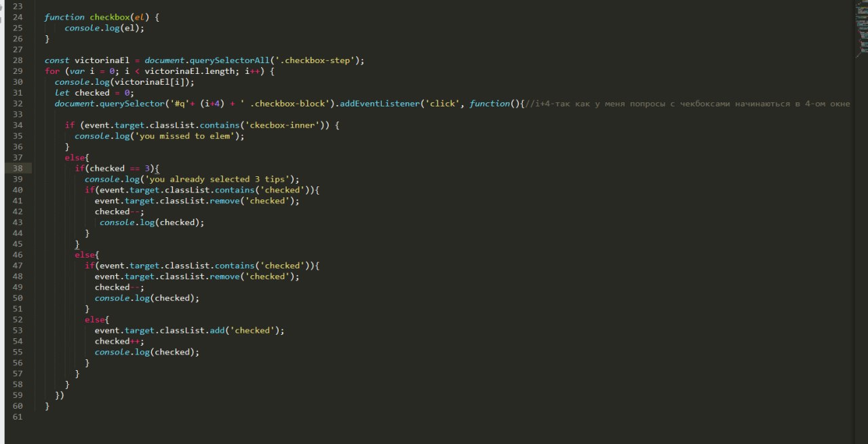This screenshot has width=868, height=444.
Task: Click 'console.log(checked);' on line 50
Action: coord(147,298)
